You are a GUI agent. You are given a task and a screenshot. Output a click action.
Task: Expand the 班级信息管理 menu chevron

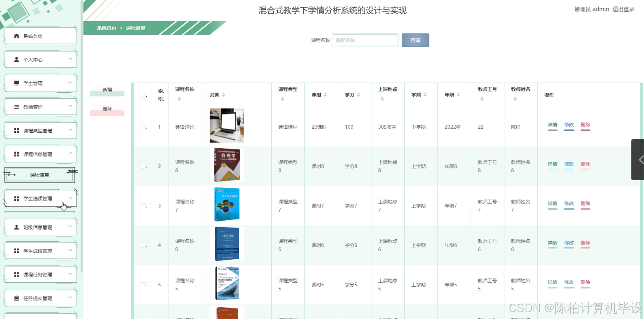tap(70, 227)
